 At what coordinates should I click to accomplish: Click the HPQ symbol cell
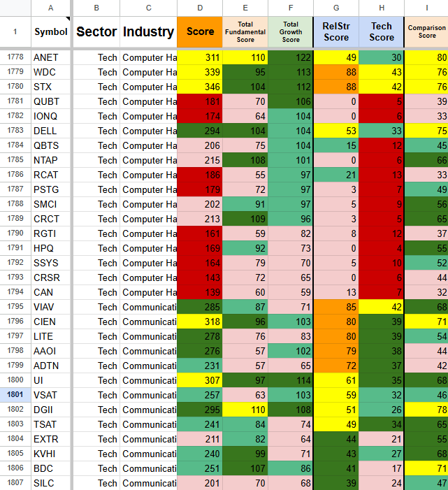50,248
